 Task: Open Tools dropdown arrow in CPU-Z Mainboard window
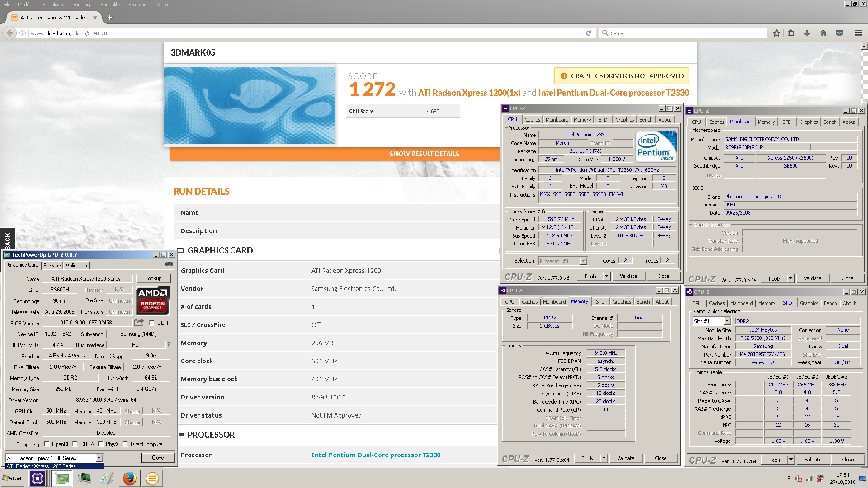tap(790, 278)
